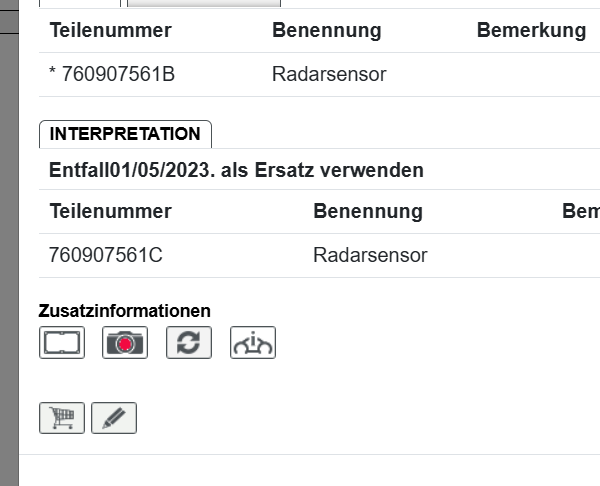The image size is (600, 486).
Task: Select the INTERPRETATION tab
Action: click(125, 134)
